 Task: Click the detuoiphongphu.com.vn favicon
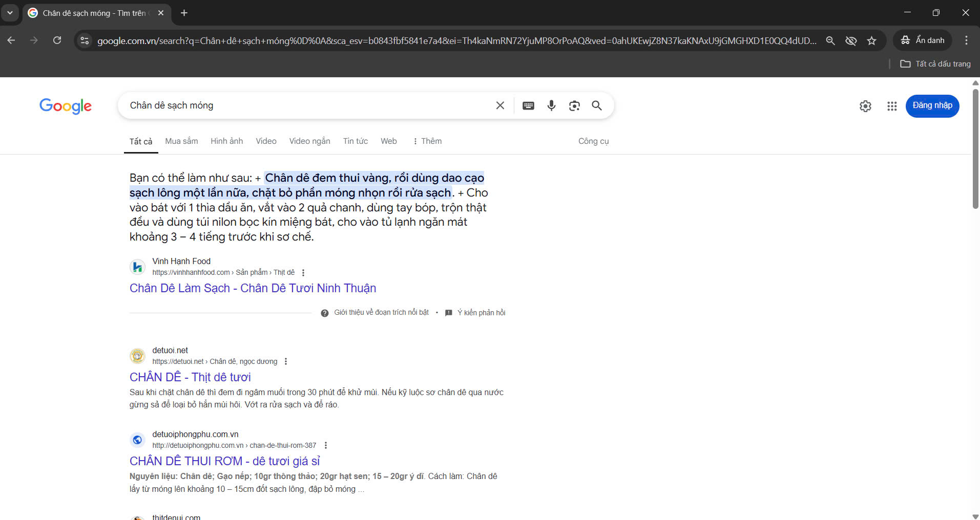137,440
